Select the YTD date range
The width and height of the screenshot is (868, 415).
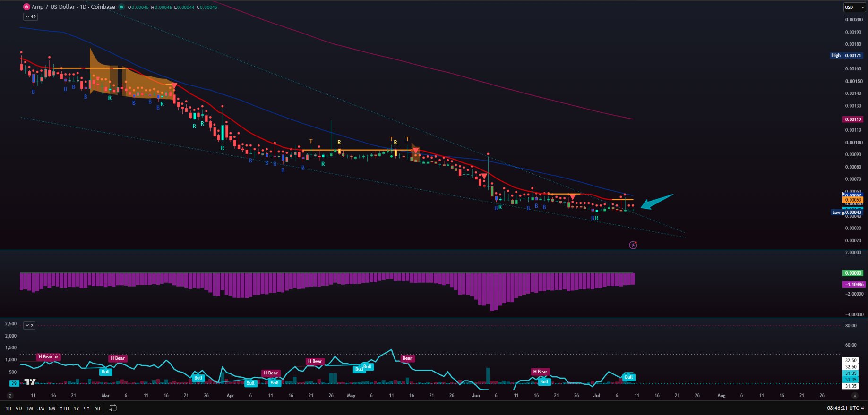click(x=64, y=408)
